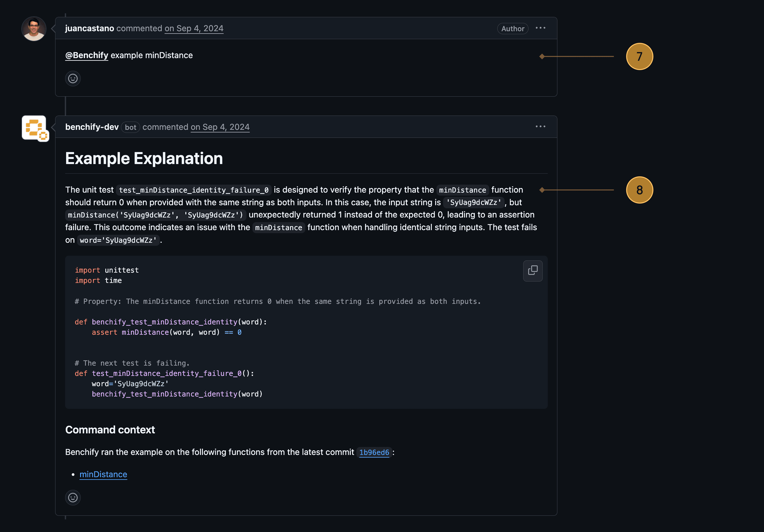Viewport: 764px width, 532px height.
Task: Open juancastano's profile avatar
Action: click(x=34, y=29)
